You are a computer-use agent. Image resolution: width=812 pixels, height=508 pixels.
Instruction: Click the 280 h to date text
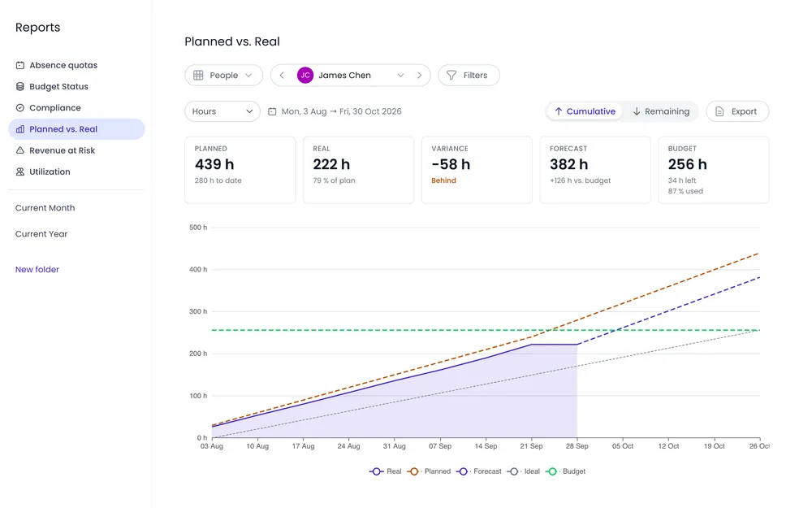(218, 180)
